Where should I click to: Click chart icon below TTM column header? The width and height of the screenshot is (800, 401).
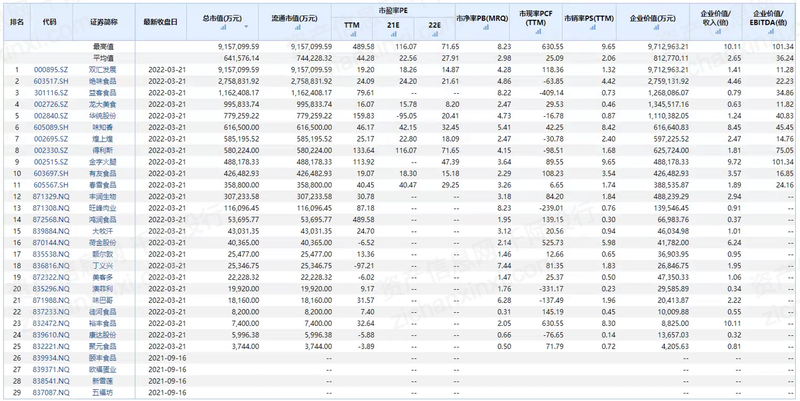(x=353, y=34)
